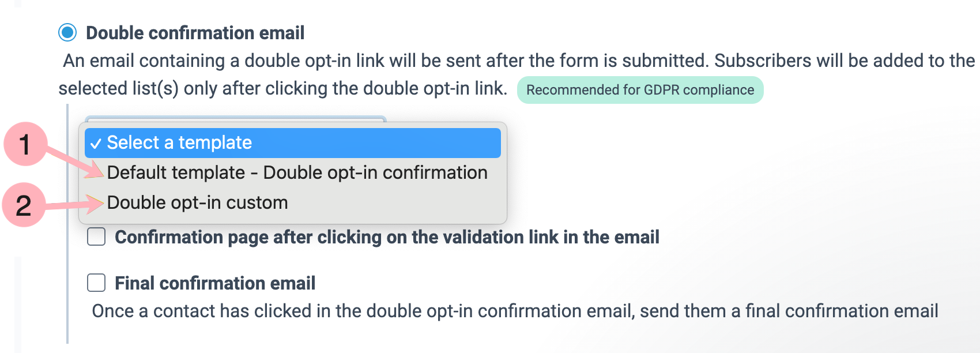Enable the confirmation page after validation checkbox
The width and height of the screenshot is (980, 353).
96,236
